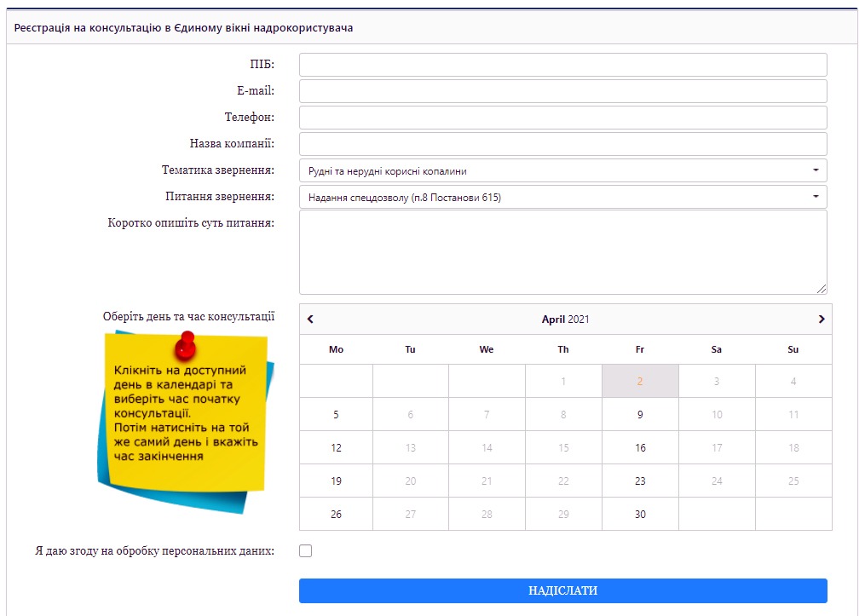Click the short description text area
The image size is (865, 616).
[x=563, y=252]
